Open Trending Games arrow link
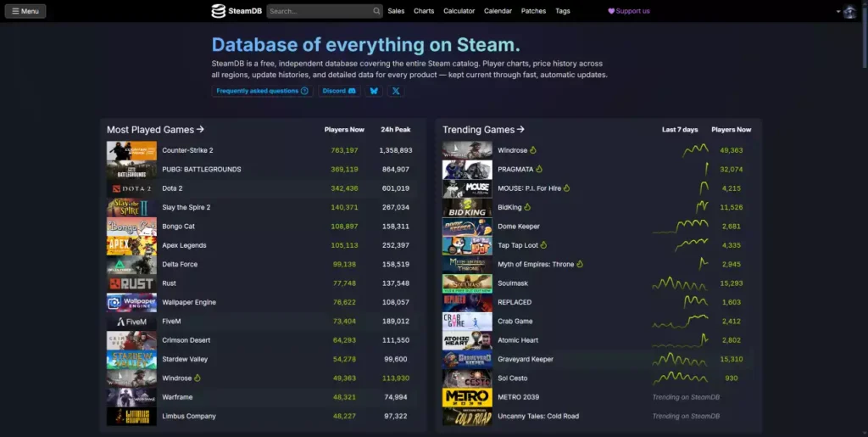Screen dimensions: 868x437 point(483,130)
